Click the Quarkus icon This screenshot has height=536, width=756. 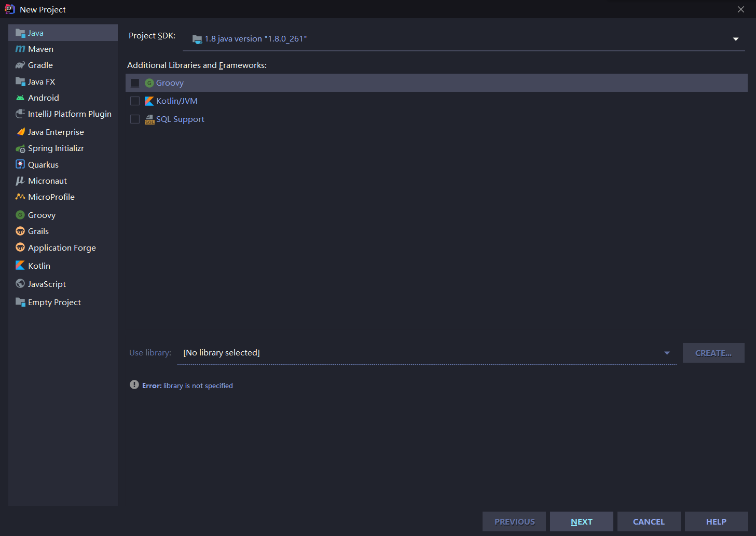(20, 164)
